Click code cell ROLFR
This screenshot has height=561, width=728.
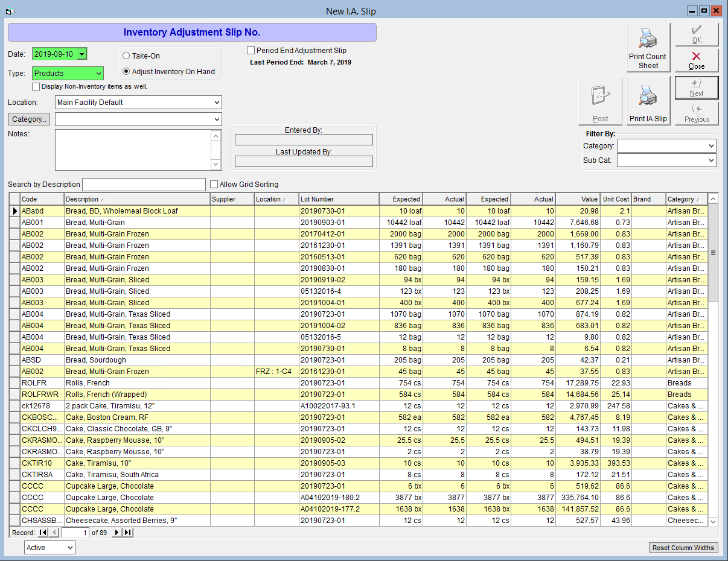42,383
